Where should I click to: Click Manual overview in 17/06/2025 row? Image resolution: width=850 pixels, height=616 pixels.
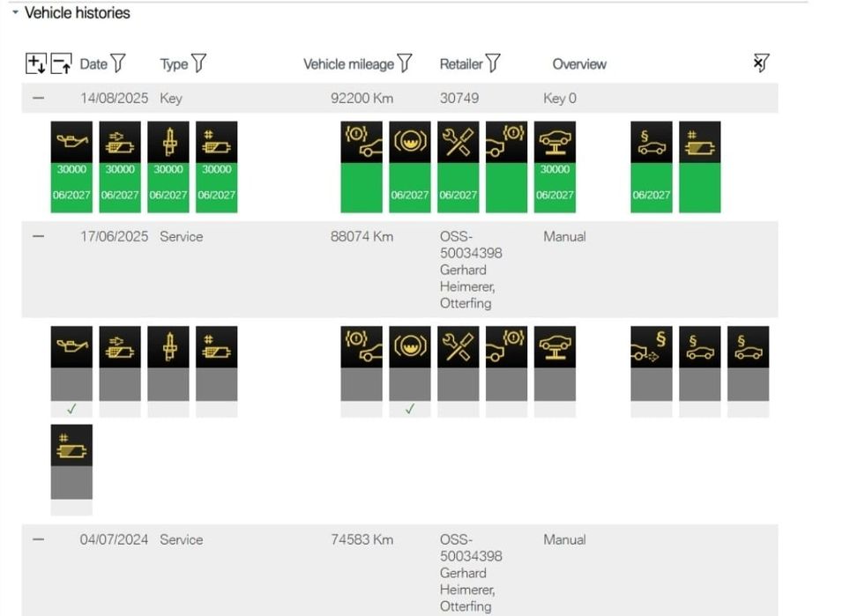(564, 236)
